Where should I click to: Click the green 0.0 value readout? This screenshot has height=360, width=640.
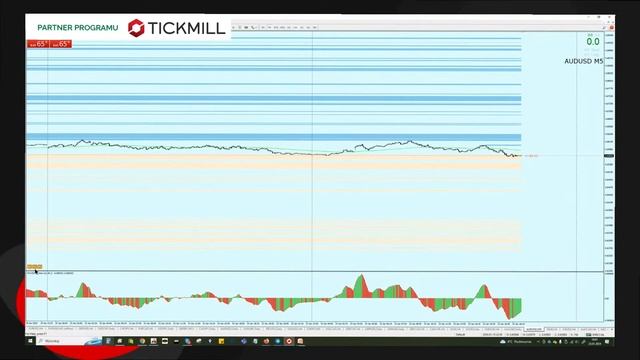pyautogui.click(x=593, y=42)
